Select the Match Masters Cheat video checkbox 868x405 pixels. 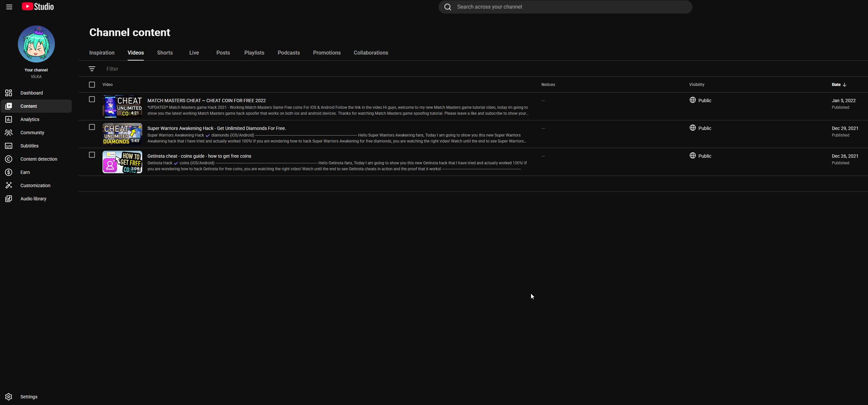pos(92,99)
